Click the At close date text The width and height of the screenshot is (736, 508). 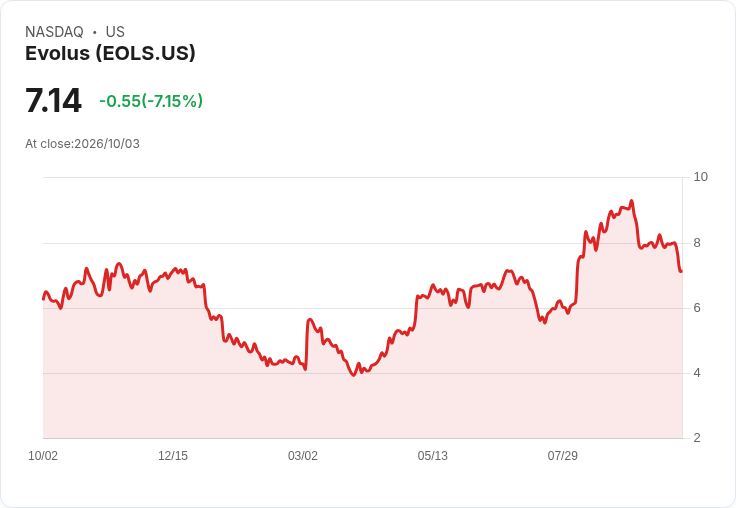pyautogui.click(x=83, y=144)
